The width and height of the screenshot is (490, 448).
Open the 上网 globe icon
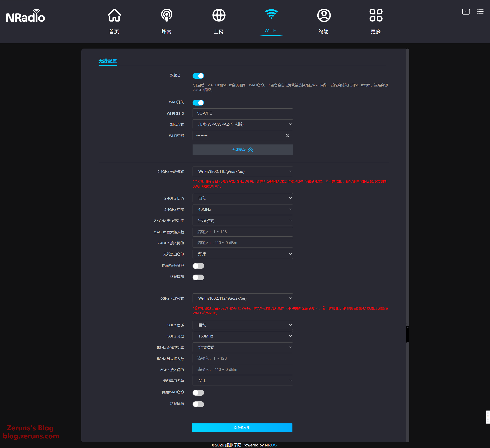(219, 16)
